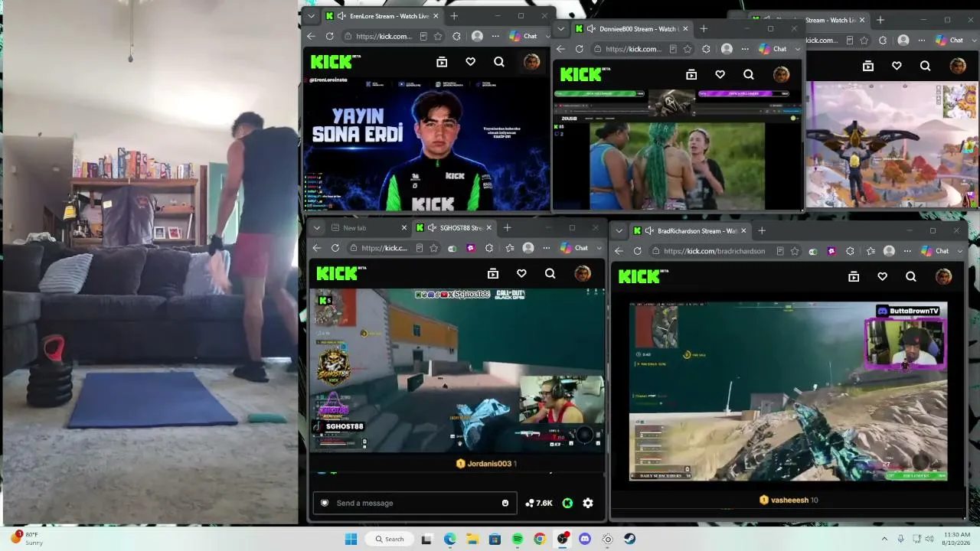Toggle reader view in the BradRichardson address bar
This screenshot has height=551, width=980.
(779, 251)
